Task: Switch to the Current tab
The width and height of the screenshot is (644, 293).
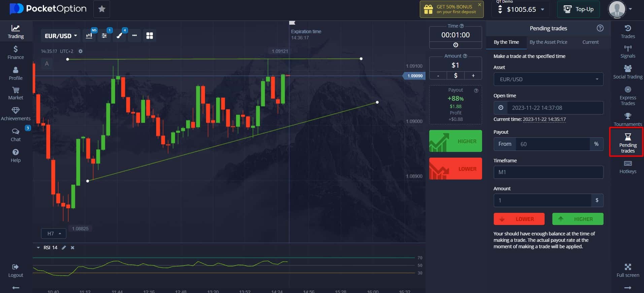Action: click(x=590, y=42)
